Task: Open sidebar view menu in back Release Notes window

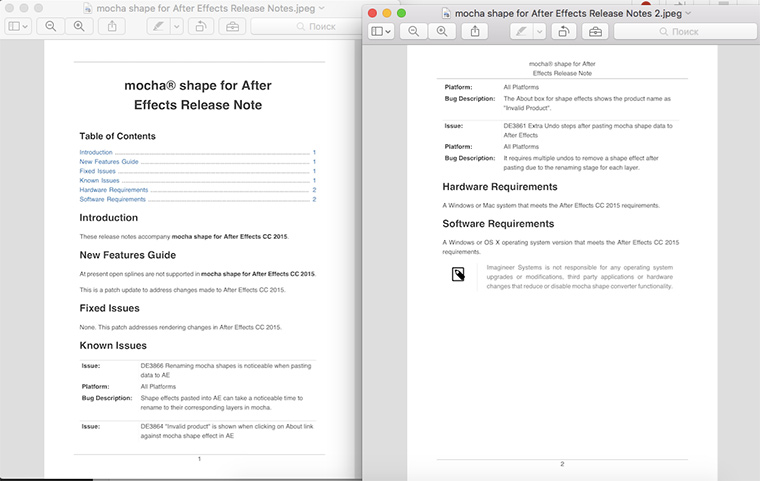Action: tap(18, 26)
